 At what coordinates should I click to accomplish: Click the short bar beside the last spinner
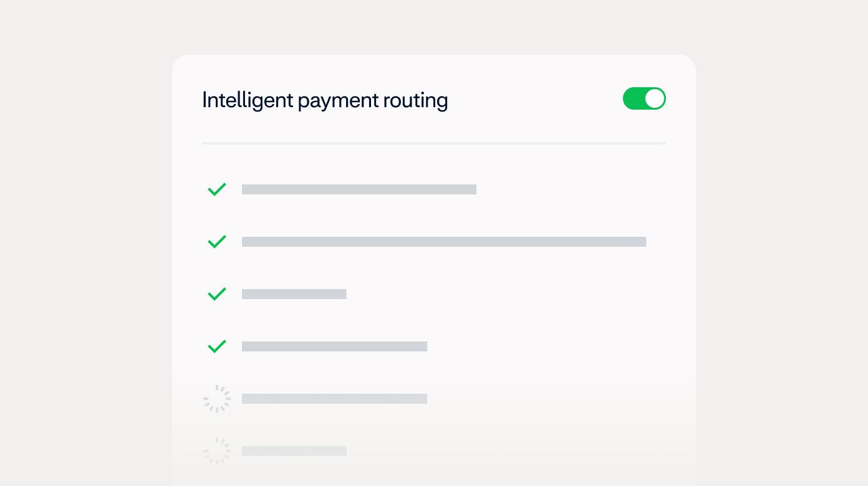pos(294,451)
